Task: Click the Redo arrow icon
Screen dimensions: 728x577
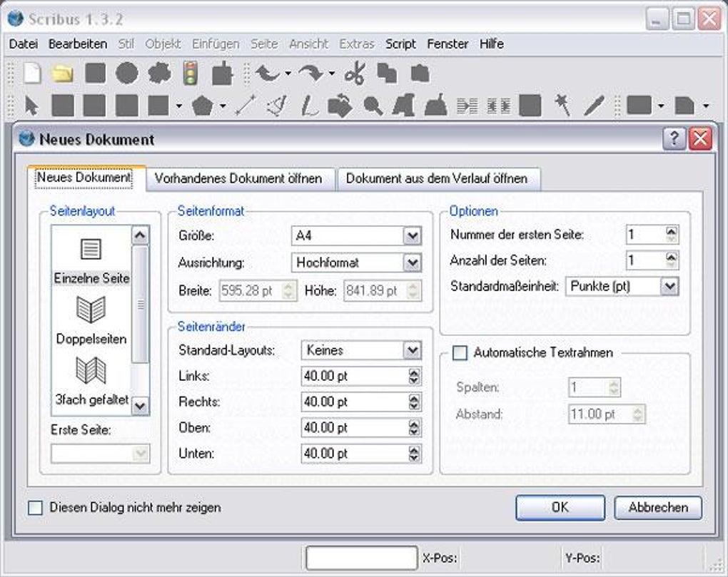Action: [308, 71]
